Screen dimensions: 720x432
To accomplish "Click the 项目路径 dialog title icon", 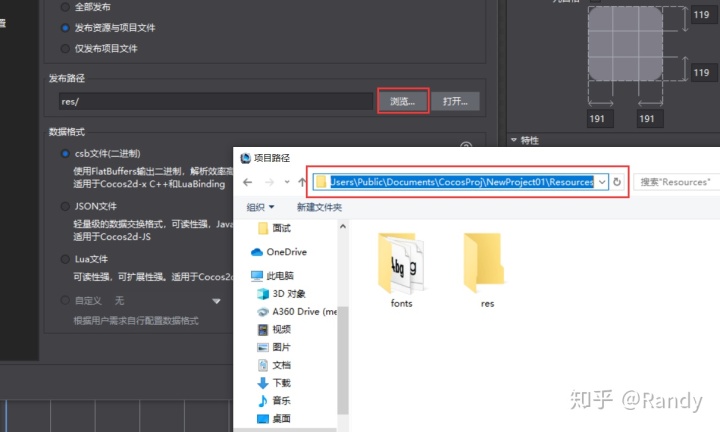I will (246, 158).
